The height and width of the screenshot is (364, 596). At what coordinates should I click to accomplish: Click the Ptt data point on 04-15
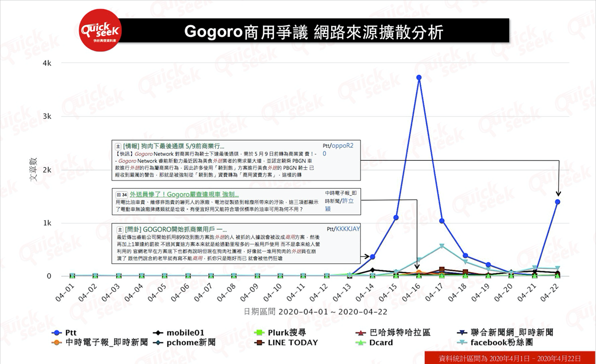click(x=396, y=217)
